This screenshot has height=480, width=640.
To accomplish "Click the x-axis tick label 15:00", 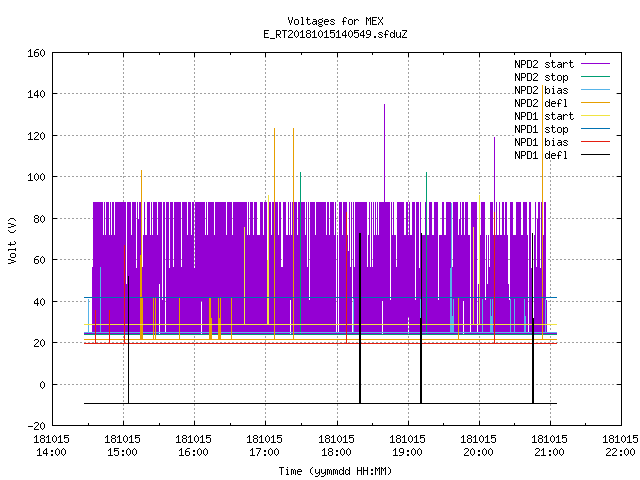I will pos(122,452).
